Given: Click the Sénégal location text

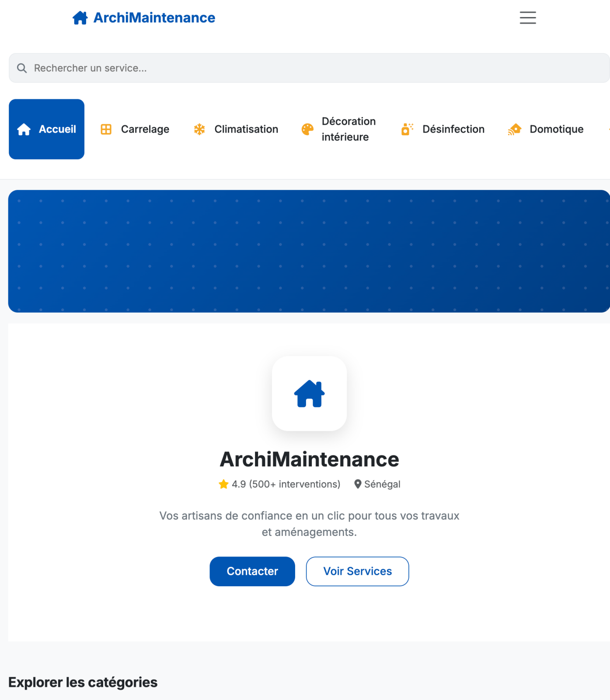Looking at the screenshot, I should point(382,484).
